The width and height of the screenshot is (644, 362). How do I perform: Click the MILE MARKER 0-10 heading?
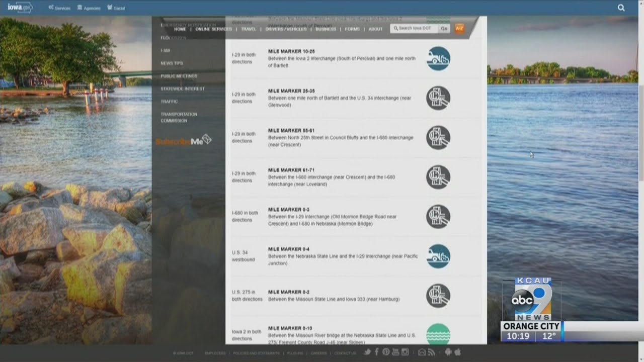(290, 328)
